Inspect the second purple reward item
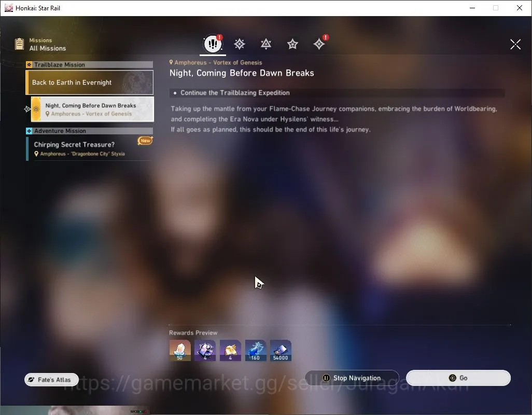 (x=205, y=350)
